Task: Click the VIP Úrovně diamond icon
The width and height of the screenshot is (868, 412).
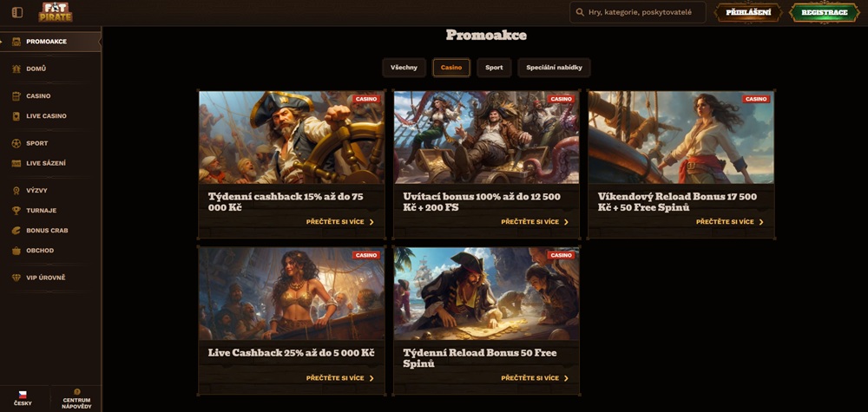Action: point(17,278)
